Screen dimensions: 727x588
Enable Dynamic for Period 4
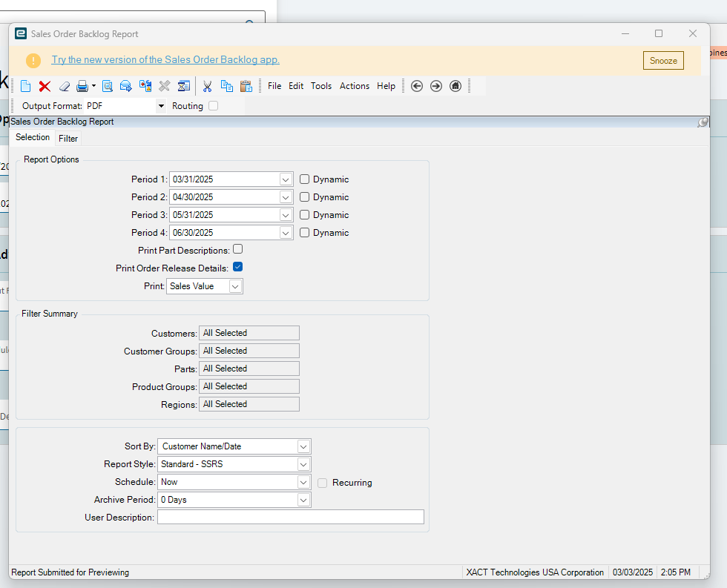(x=304, y=233)
